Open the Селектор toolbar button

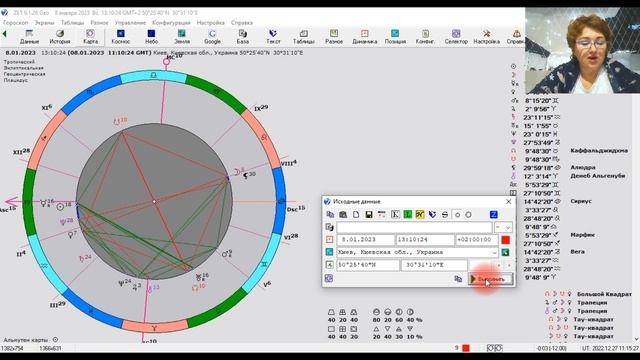456,37
